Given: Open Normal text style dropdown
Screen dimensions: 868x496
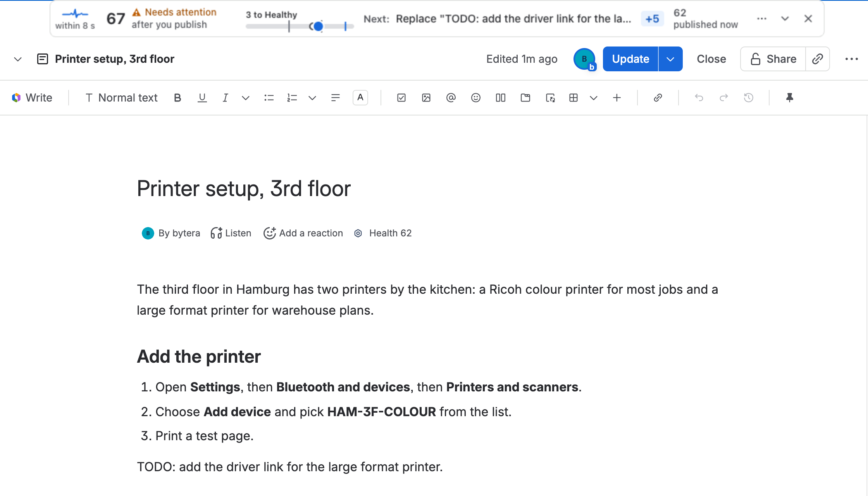Looking at the screenshot, I should 121,98.
